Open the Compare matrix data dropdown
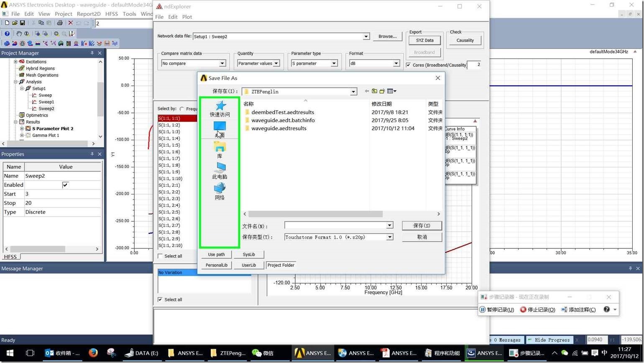This screenshot has height=363, width=644. [x=222, y=63]
